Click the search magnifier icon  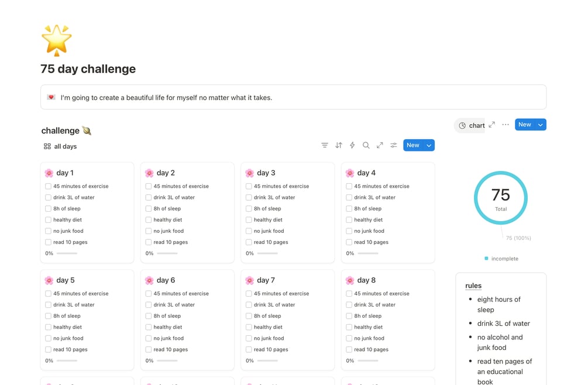[x=366, y=145]
